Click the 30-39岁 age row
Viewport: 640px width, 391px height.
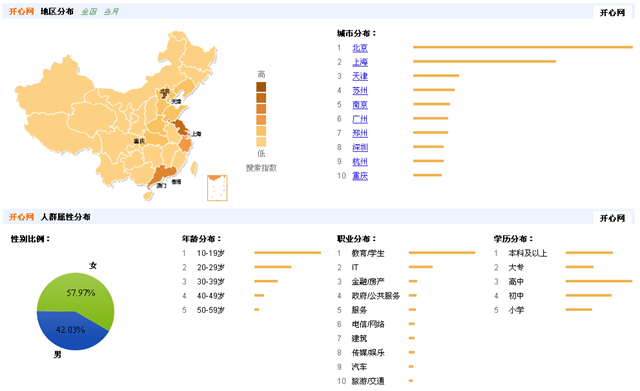tap(230, 282)
